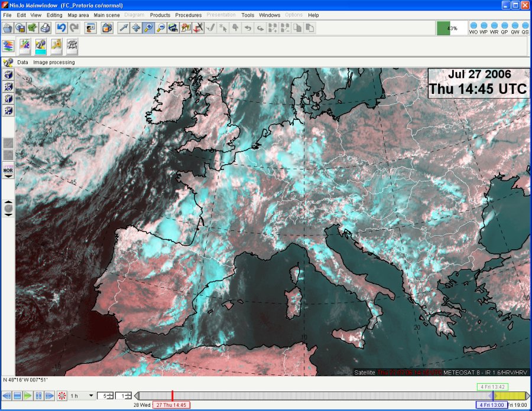
Task: Activate the zoom in magnifier tool
Action: point(148,28)
